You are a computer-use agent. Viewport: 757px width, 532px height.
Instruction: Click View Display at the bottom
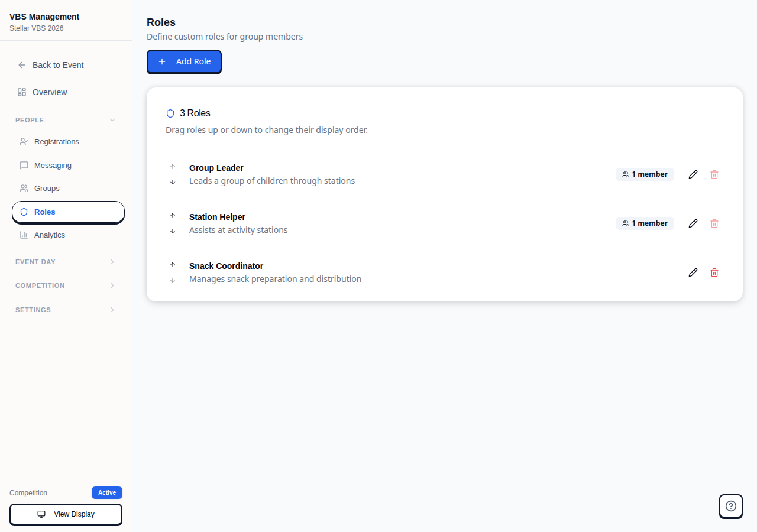[x=66, y=514]
